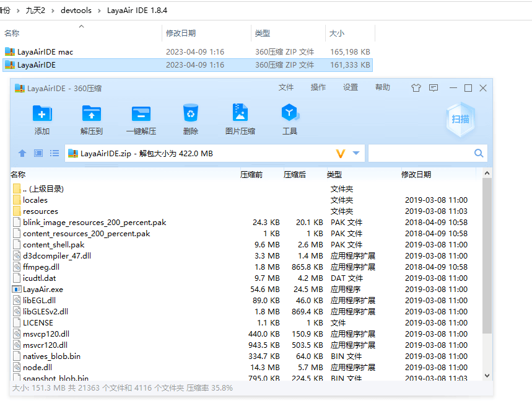Select the icudtl.dat file

pyautogui.click(x=246, y=278)
